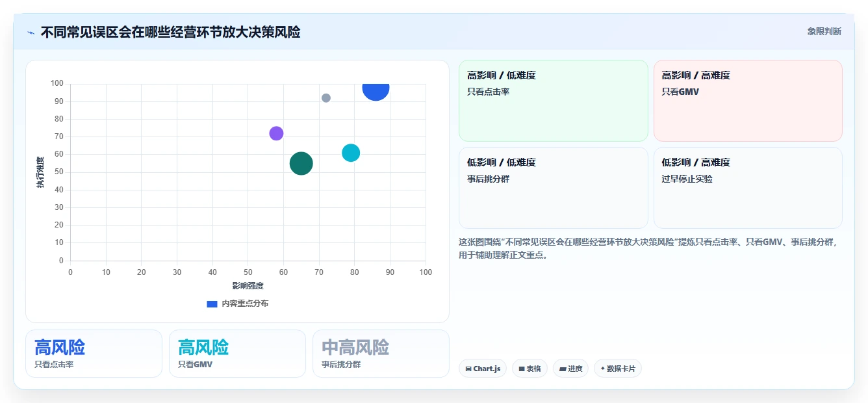868x403 pixels.
Task: Click the 表格 tag
Action: 530,369
